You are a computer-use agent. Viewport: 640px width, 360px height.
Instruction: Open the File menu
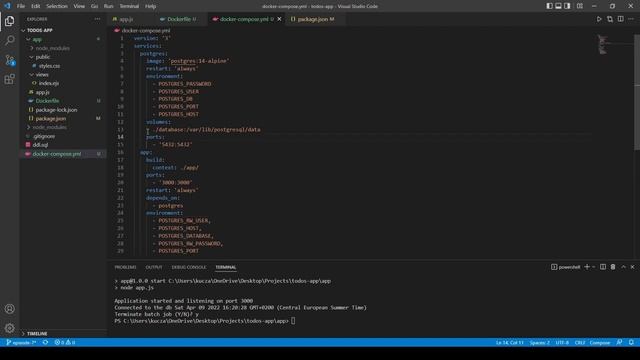click(21, 6)
